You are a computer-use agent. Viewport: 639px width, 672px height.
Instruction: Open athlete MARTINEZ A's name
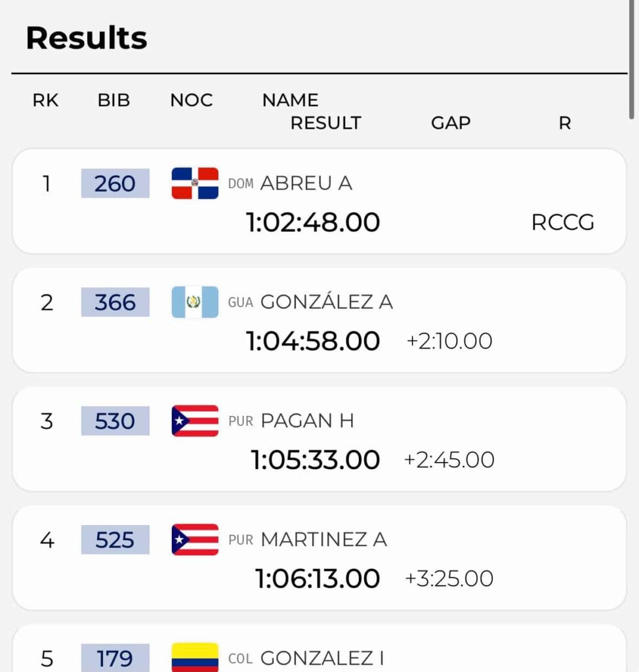click(x=324, y=539)
